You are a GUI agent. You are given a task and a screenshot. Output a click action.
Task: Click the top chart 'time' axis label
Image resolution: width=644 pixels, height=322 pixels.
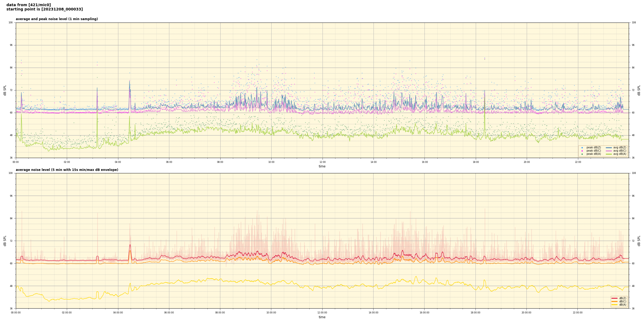point(322,166)
